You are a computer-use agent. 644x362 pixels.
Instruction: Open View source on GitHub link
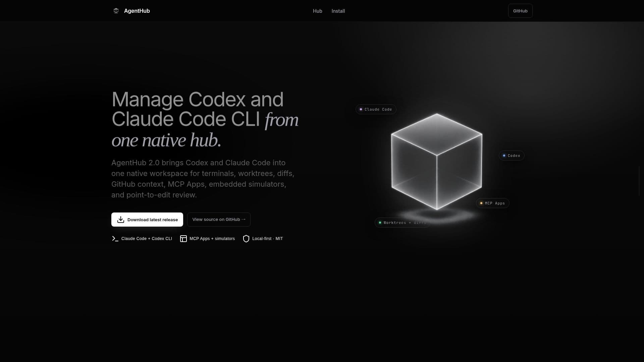click(219, 220)
